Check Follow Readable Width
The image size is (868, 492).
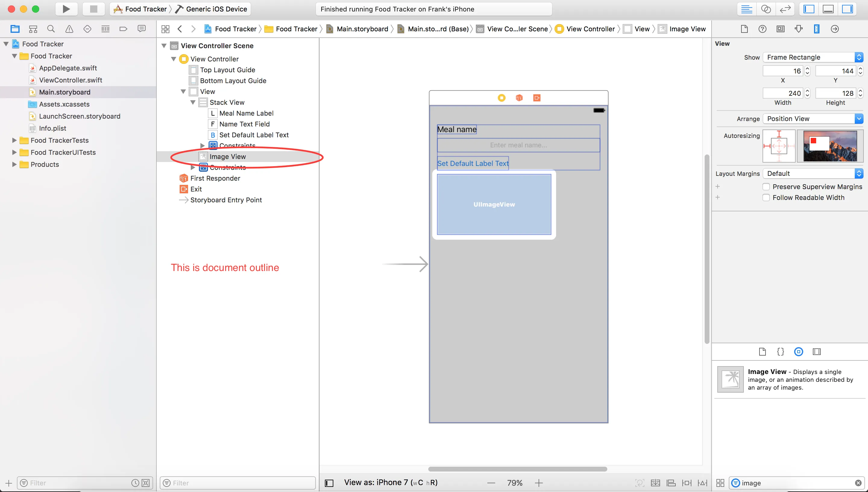pos(766,198)
